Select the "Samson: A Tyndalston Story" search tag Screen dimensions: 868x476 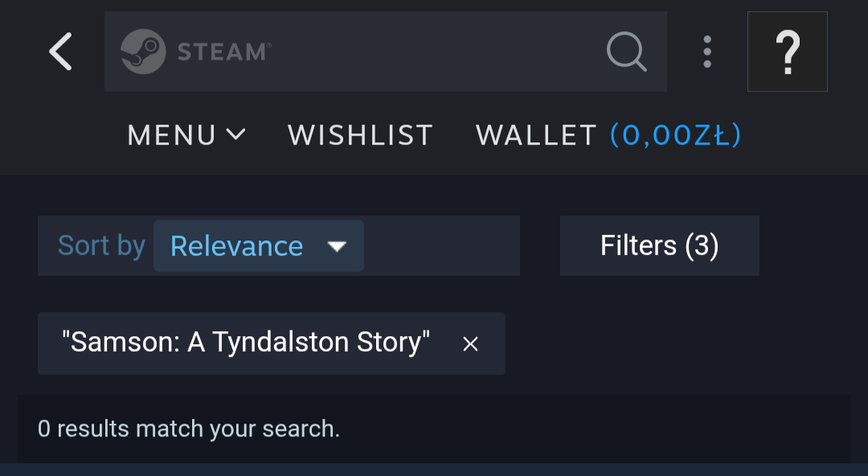pos(246,343)
